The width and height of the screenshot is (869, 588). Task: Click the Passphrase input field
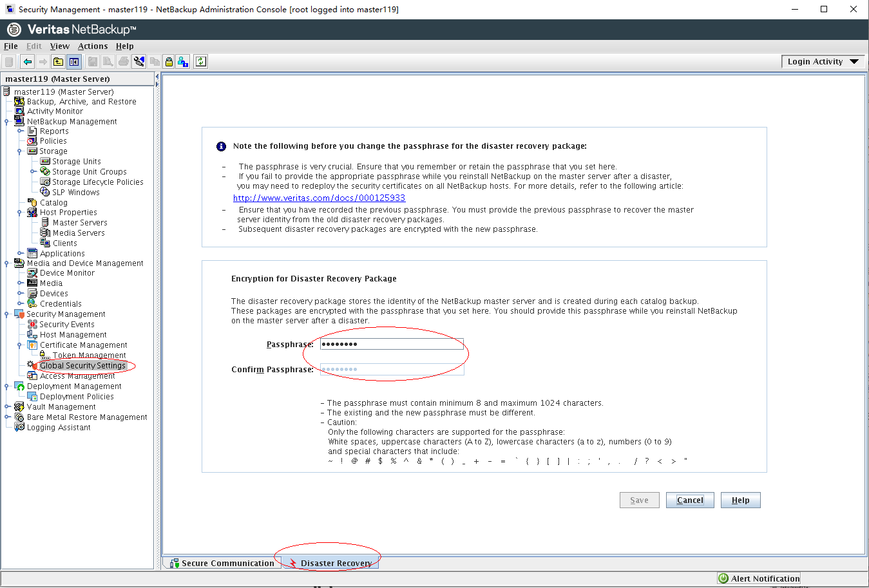point(392,345)
